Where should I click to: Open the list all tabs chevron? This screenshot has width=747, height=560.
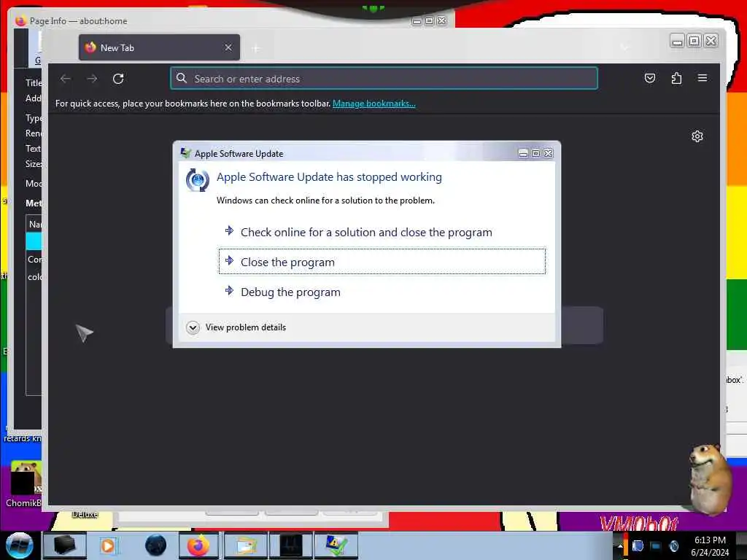click(x=624, y=47)
